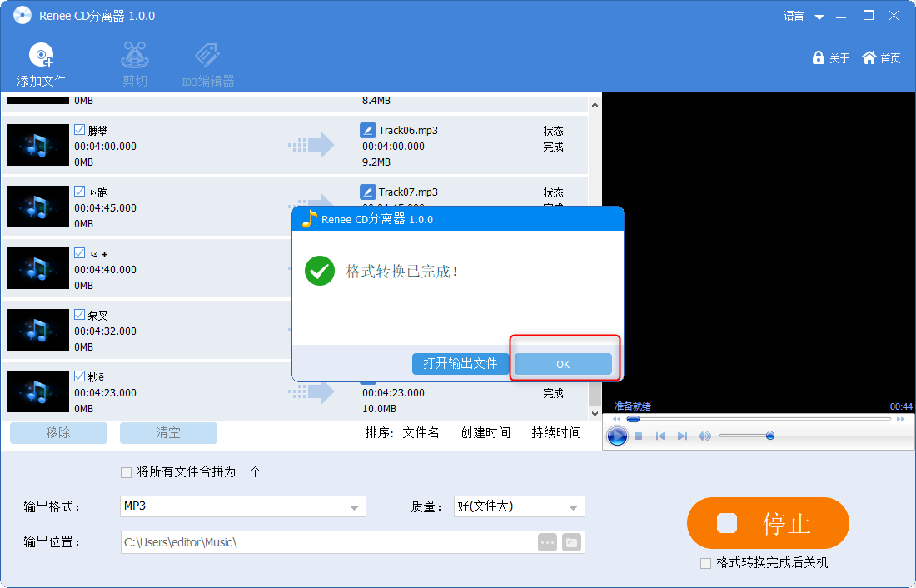Sort list by duration (持续时间)
Image resolution: width=916 pixels, height=588 pixels.
click(556, 432)
